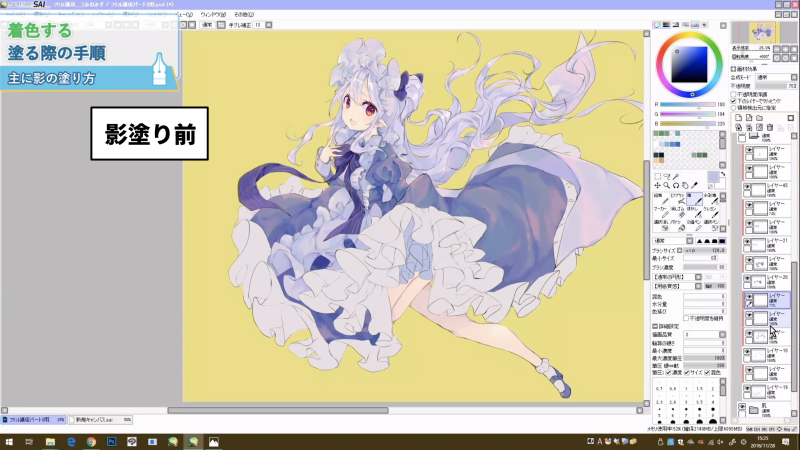Open the Windows Start menu
Viewport: 800px width, 450px height.
point(9,442)
